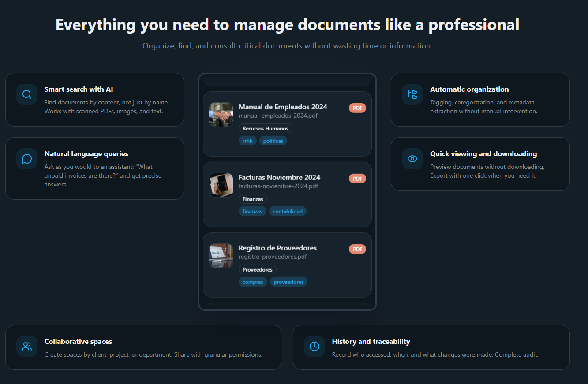Open the Automatic organization tagging icon
This screenshot has height=384, width=588.
(412, 94)
